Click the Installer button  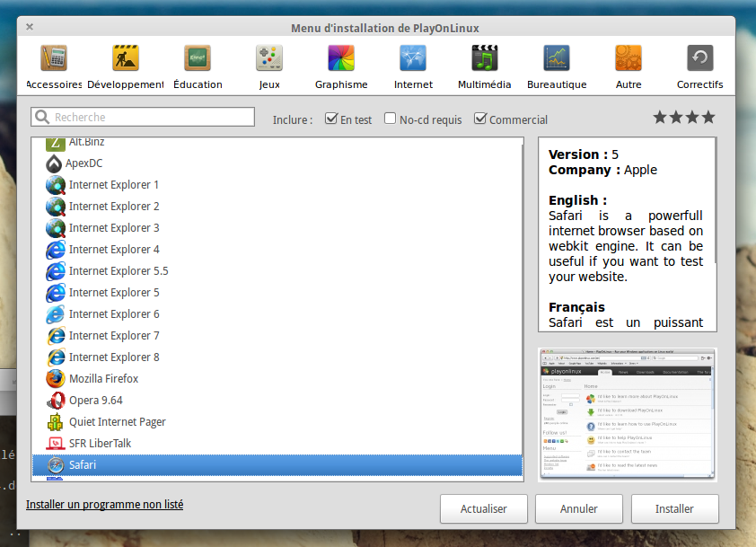click(x=674, y=509)
